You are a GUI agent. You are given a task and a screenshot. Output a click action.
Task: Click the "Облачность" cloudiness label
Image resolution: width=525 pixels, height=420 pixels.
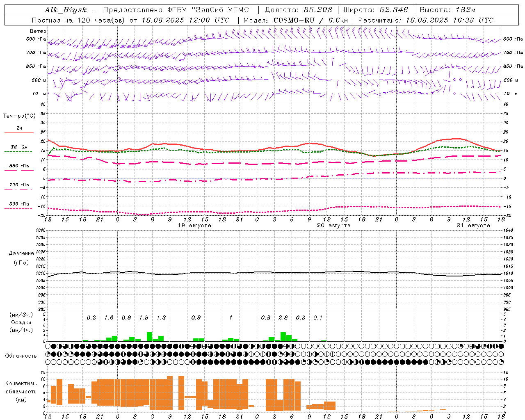[21, 356]
